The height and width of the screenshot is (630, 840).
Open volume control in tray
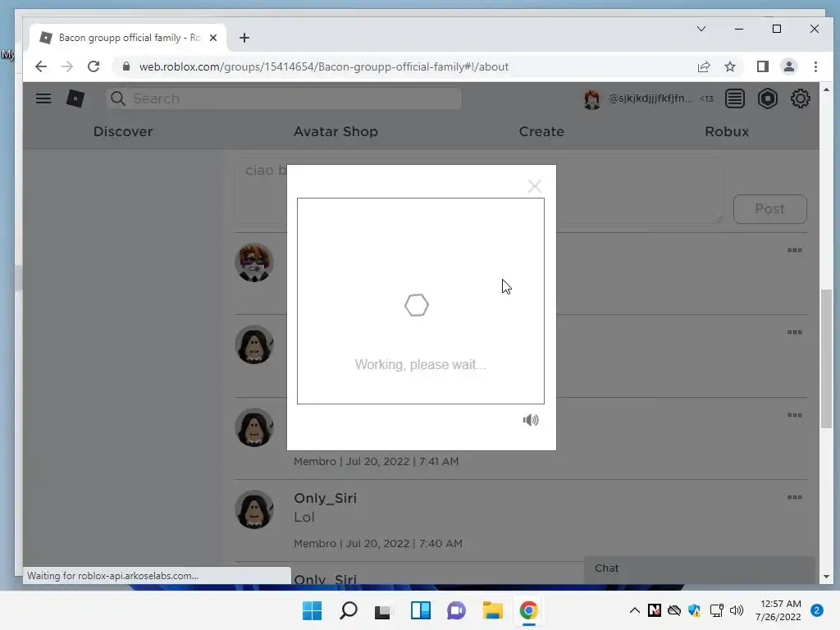pos(737,610)
